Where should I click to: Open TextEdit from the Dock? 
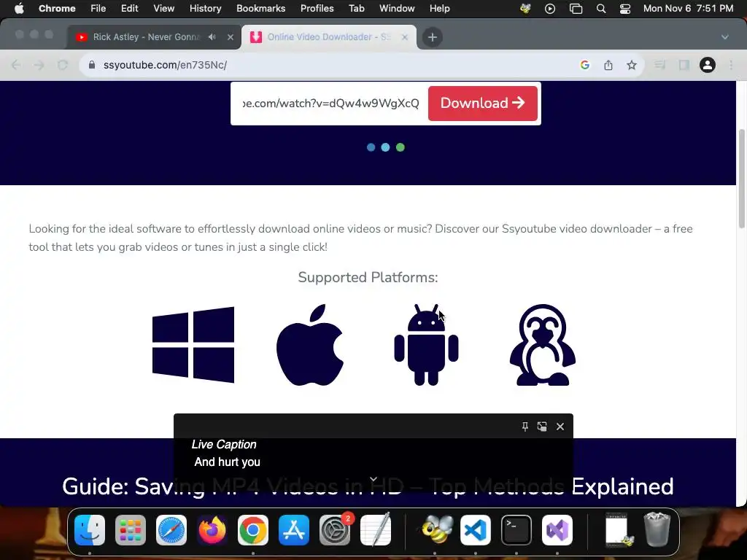pos(376,530)
